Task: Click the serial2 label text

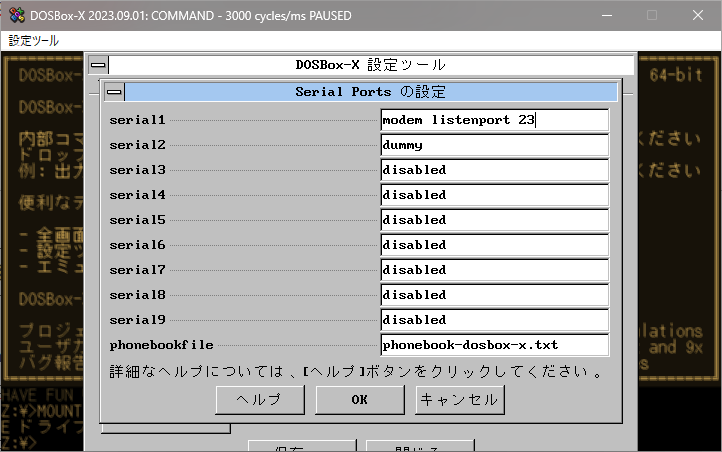Action: pyautogui.click(x=137, y=145)
